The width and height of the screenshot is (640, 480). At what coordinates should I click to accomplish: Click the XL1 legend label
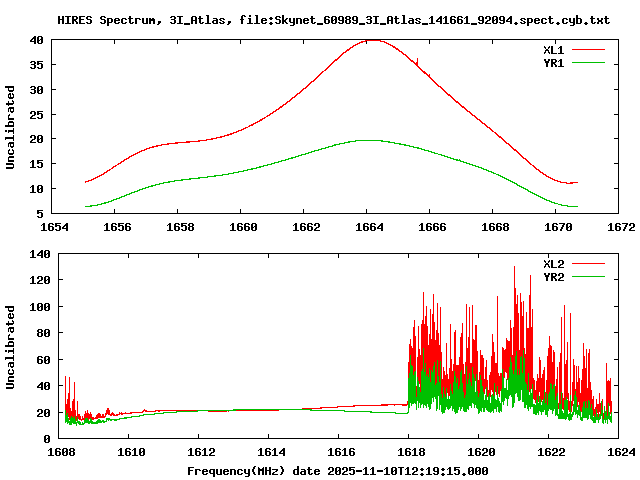pos(554,49)
